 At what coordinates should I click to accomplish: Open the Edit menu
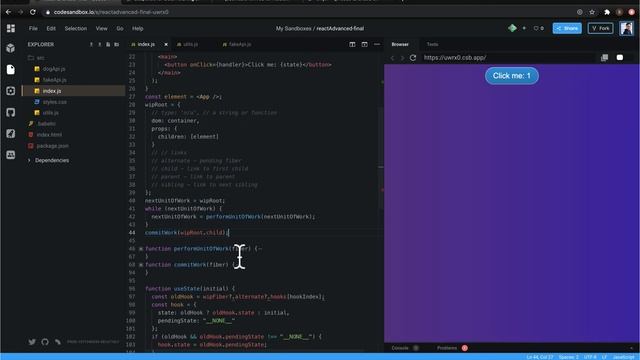[x=51, y=29]
